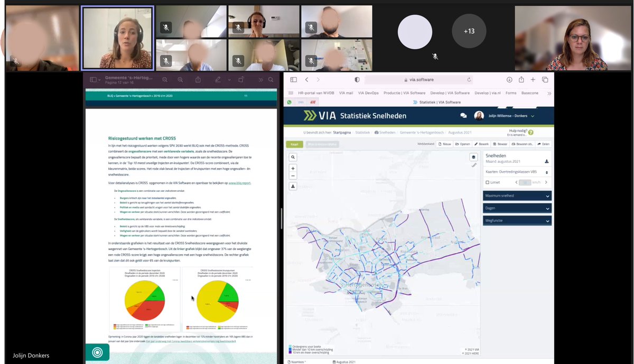
Task: Expand the Maximum snelheid section
Action: (x=517, y=197)
